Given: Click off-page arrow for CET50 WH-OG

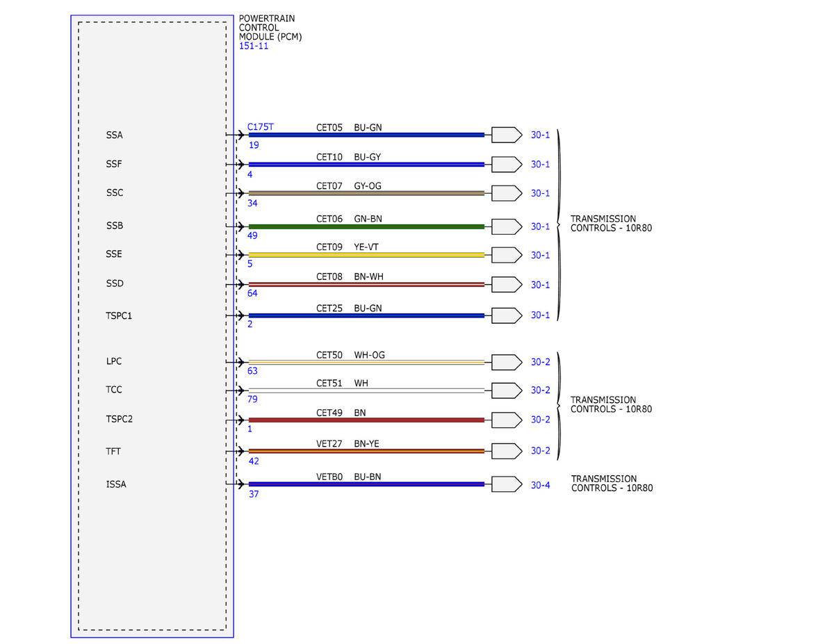Looking at the screenshot, I should (x=507, y=363).
